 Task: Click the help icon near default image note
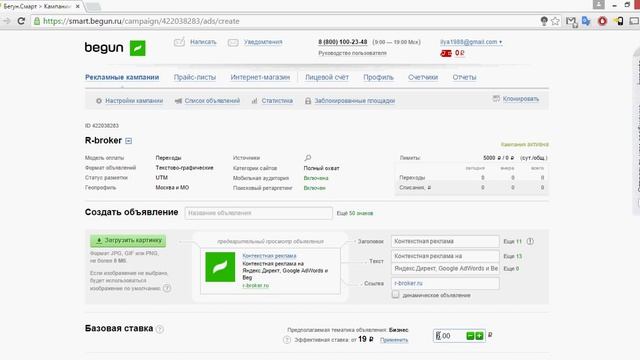coord(167,288)
